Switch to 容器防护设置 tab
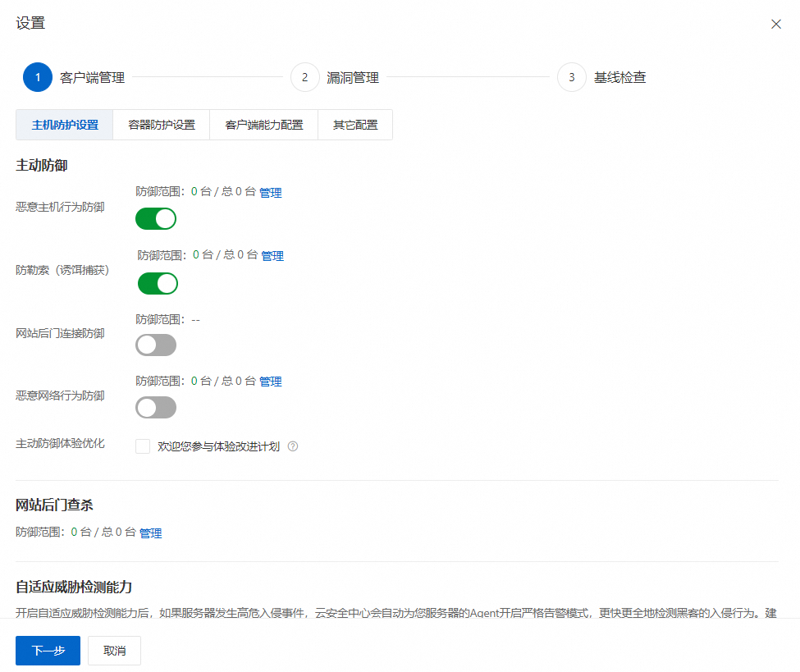This screenshot has height=672, width=800. (161, 125)
